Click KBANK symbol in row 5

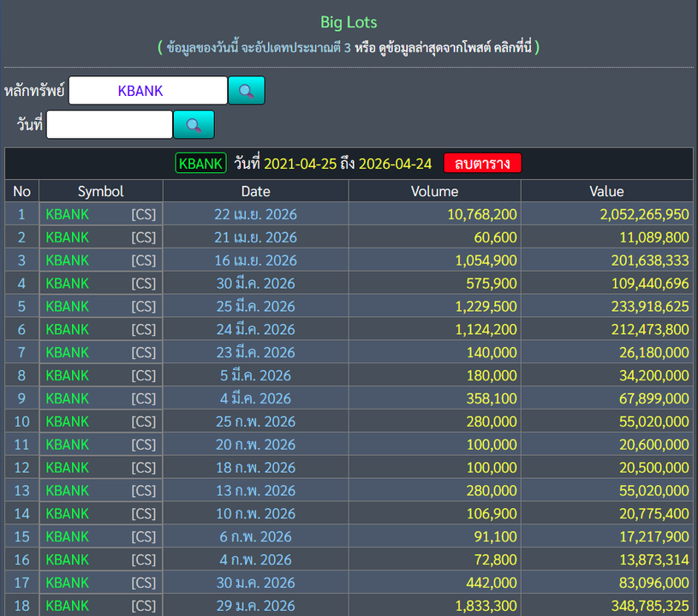coord(68,307)
